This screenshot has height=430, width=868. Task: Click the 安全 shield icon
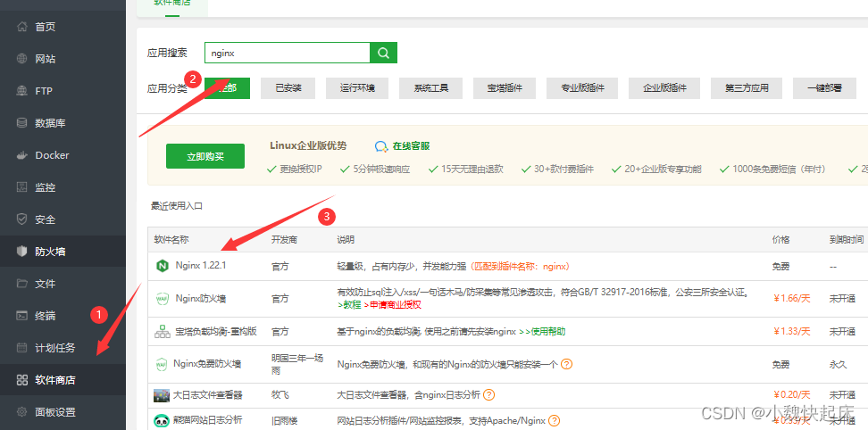click(22, 219)
